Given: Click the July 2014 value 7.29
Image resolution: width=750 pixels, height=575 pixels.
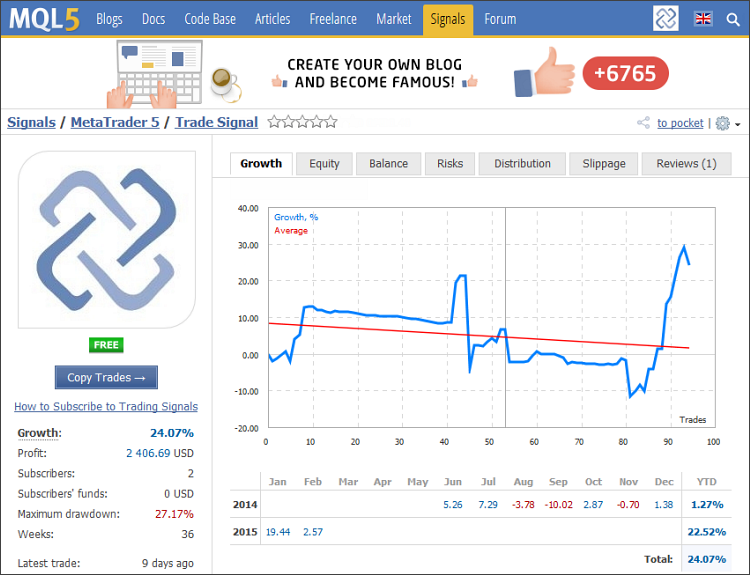Looking at the screenshot, I should click(x=488, y=505).
